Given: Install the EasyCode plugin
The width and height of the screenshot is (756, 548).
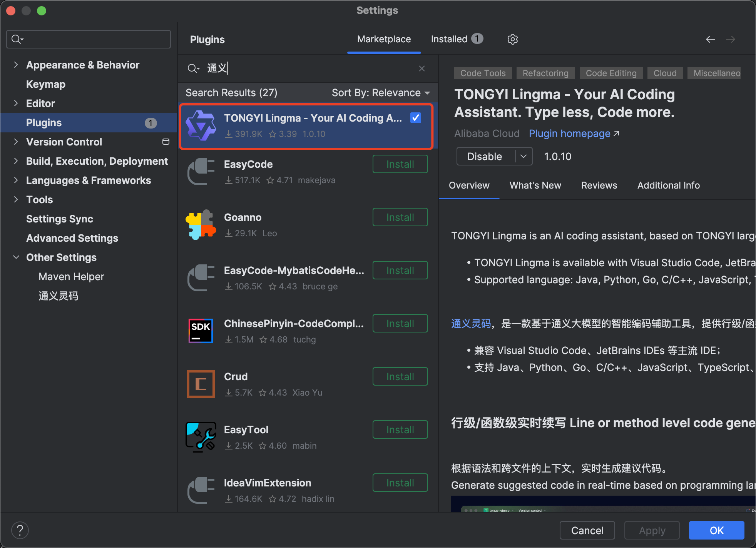Looking at the screenshot, I should pos(400,164).
